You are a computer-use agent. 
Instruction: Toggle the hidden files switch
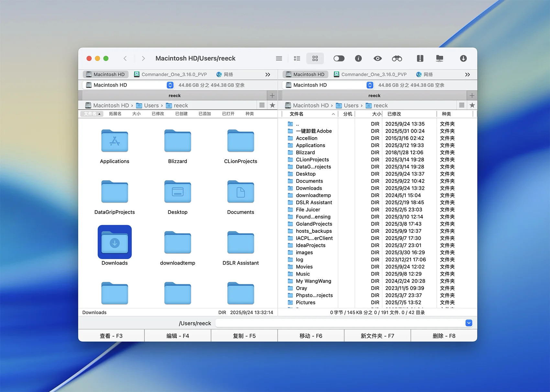339,59
